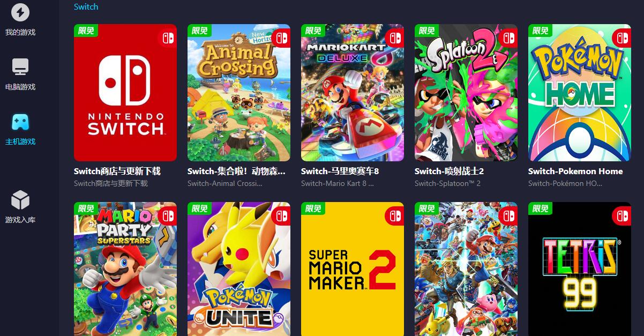Click Switch logo badge on Mario Kart cover
The height and width of the screenshot is (336, 644).
click(395, 38)
